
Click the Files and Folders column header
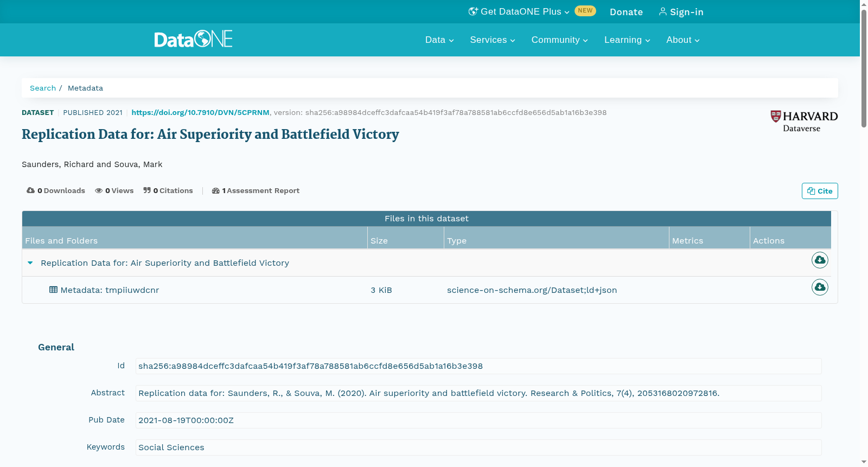click(x=195, y=238)
